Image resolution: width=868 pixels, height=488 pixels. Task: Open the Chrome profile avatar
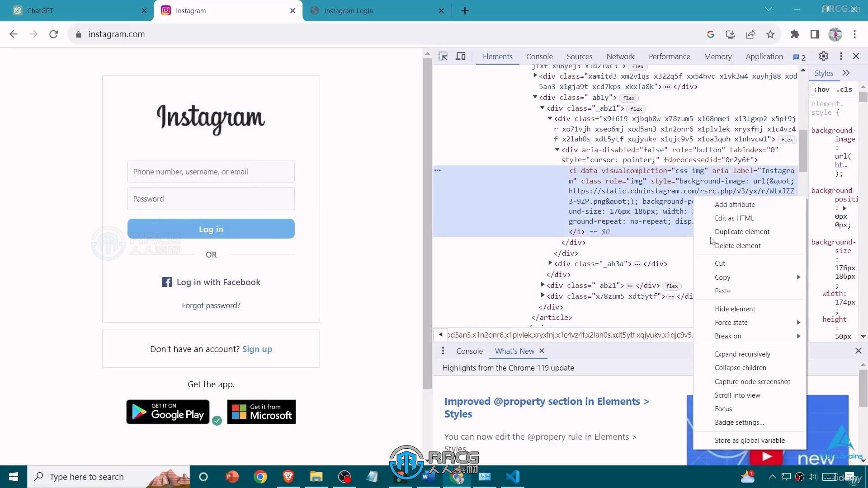click(835, 34)
